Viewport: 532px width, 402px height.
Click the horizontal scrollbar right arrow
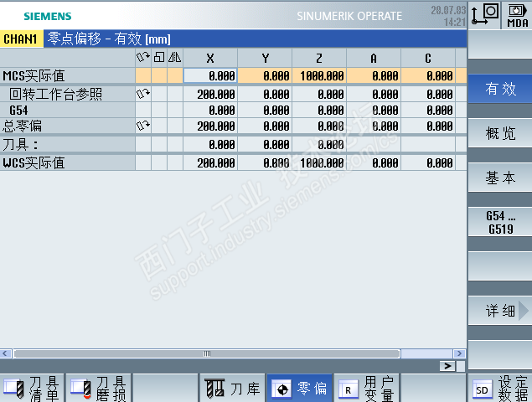tap(459, 353)
